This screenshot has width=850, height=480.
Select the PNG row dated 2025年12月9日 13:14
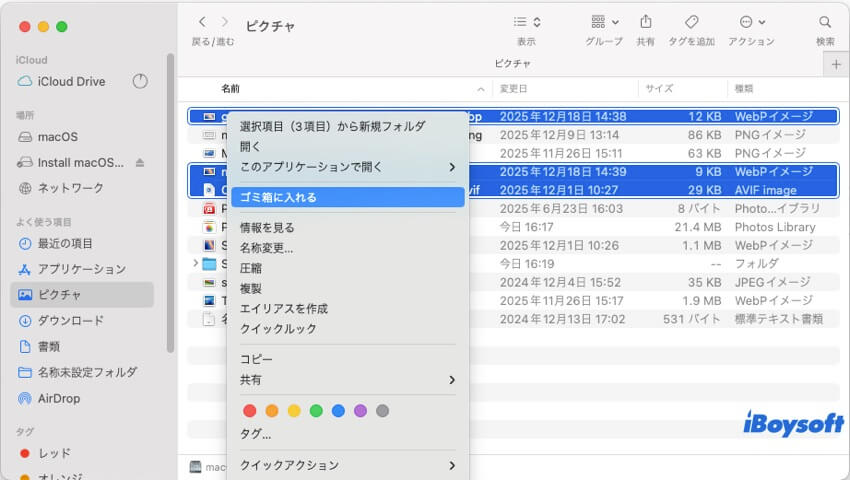click(513, 135)
